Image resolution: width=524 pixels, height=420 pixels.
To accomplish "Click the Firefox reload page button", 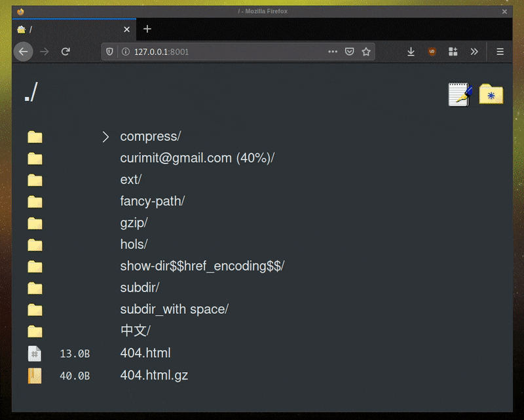I will click(x=65, y=52).
